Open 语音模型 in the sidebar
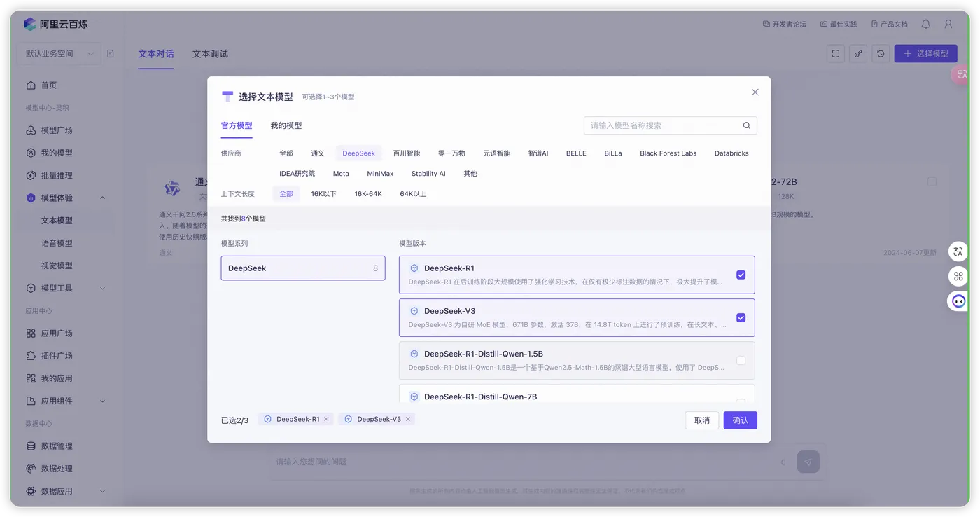Viewport: 980px width, 517px height. 57,243
